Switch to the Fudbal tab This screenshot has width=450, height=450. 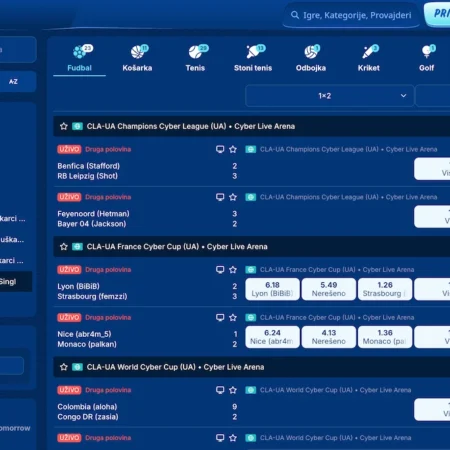point(79,59)
